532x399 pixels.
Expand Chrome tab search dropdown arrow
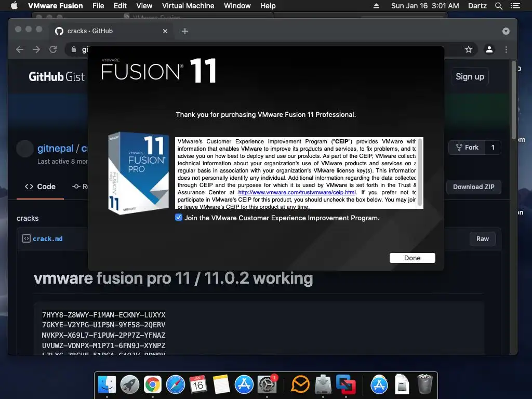[x=506, y=31]
